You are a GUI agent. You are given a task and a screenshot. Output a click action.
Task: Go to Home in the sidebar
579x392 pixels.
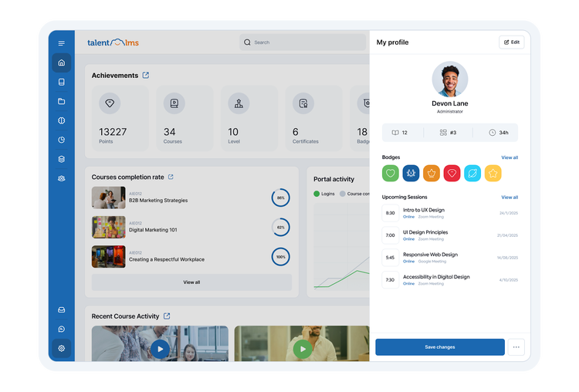[61, 63]
